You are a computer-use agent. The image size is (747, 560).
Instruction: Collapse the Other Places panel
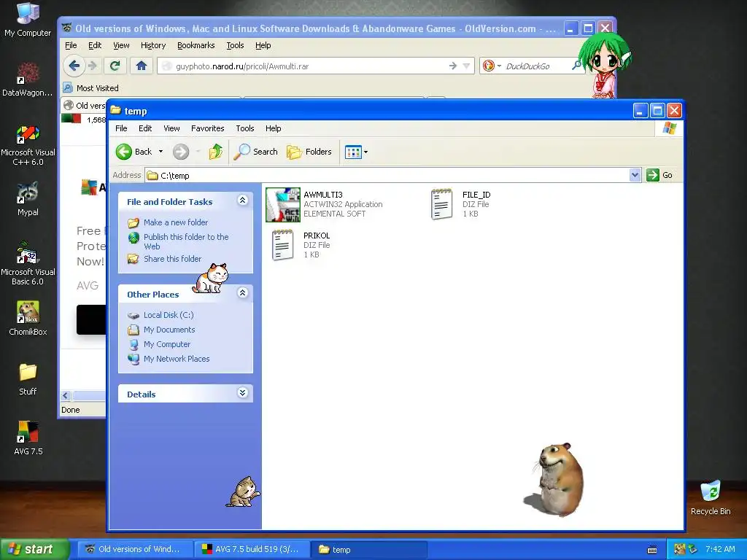tap(242, 293)
